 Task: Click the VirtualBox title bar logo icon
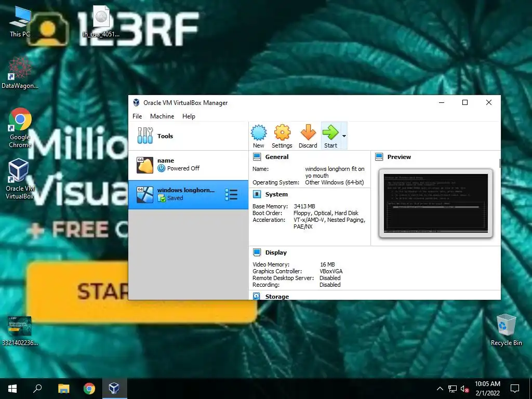(x=137, y=102)
